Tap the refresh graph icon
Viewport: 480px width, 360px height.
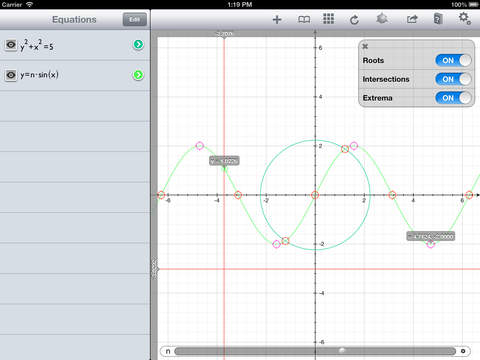354,20
